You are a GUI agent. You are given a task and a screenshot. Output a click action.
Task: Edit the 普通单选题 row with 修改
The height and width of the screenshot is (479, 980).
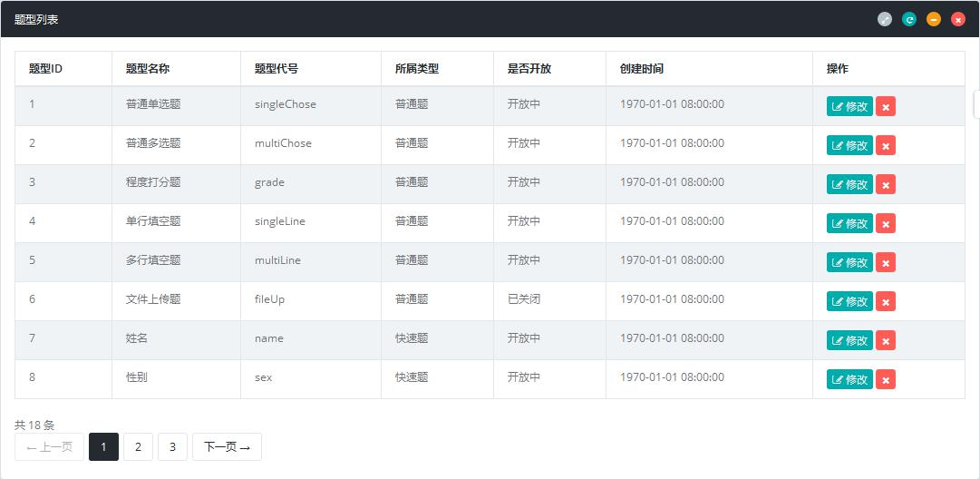pos(849,106)
